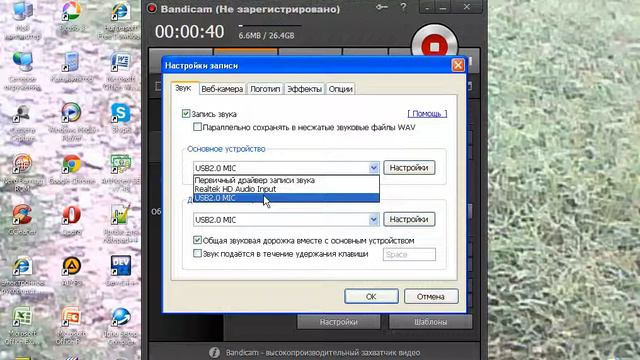The height and width of the screenshot is (360, 640).
Task: Open Microsoft Office Excel desktop shortcut
Action: point(22,318)
